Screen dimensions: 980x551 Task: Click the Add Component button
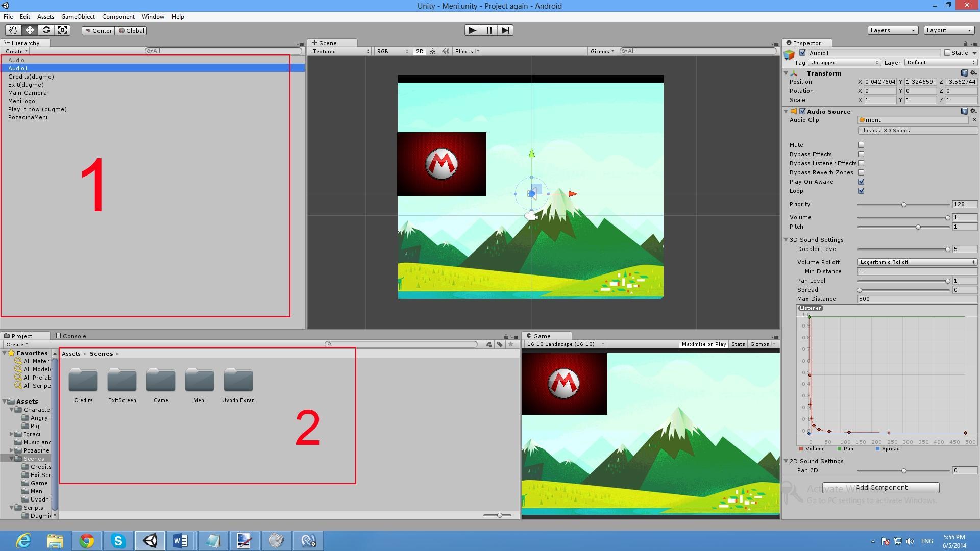click(881, 488)
